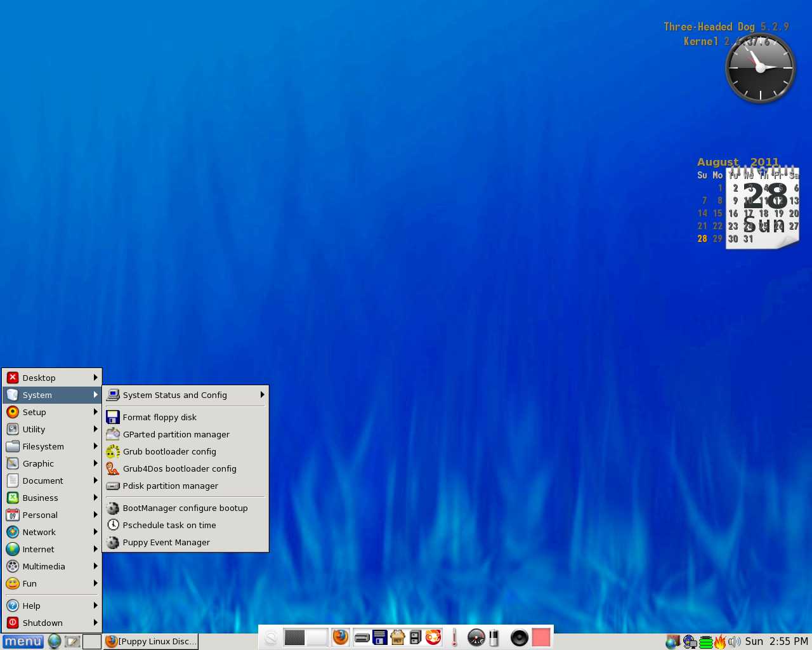Click the analog clock desktop widget
Image resolution: width=812 pixels, height=650 pixels.
pyautogui.click(x=760, y=68)
